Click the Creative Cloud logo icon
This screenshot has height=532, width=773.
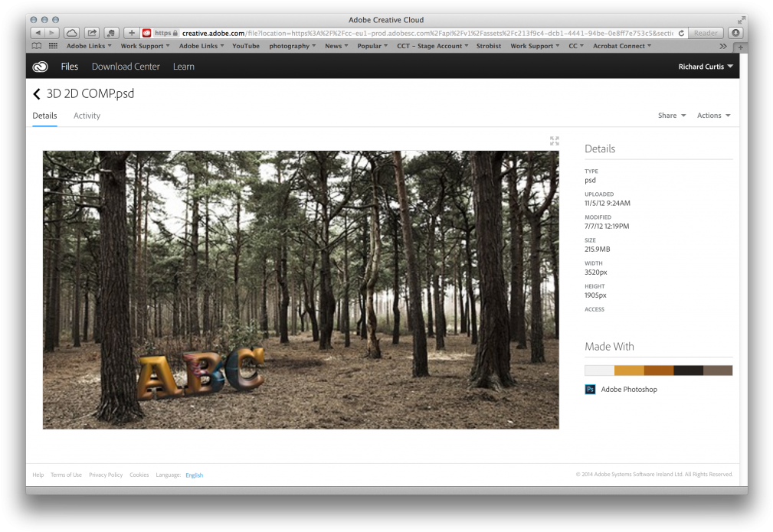coord(40,67)
